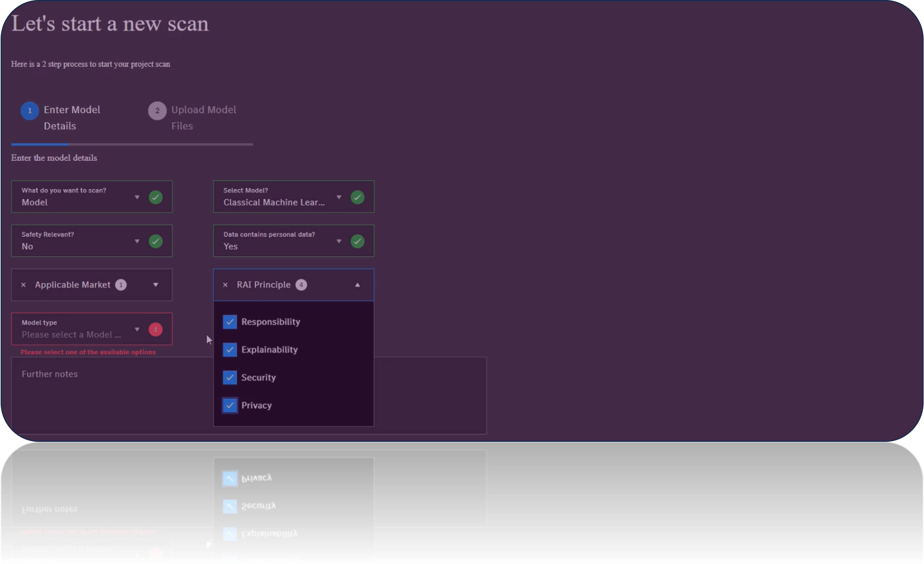Screen dimensions: 924x564
Task: Click green check icon beside scan type field
Action: pos(156,197)
